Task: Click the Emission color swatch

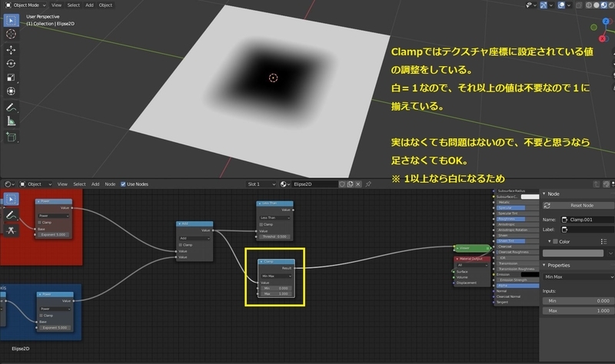Action: tap(530, 275)
